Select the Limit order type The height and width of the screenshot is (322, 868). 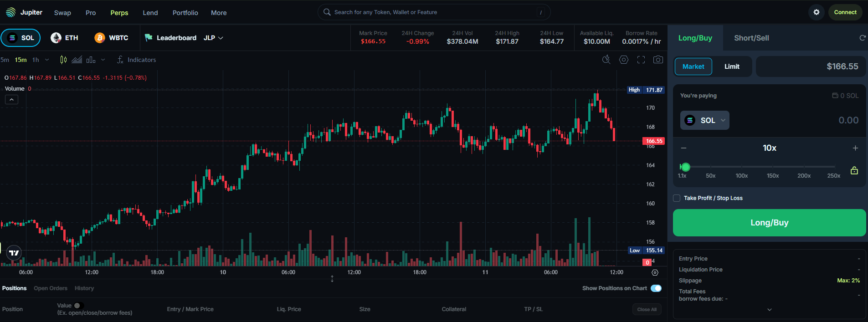[x=732, y=66]
